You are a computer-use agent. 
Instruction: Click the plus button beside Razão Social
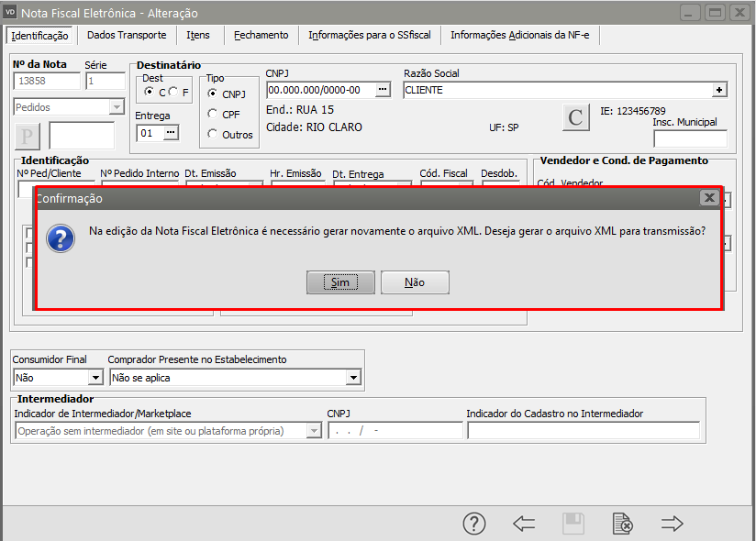(720, 90)
